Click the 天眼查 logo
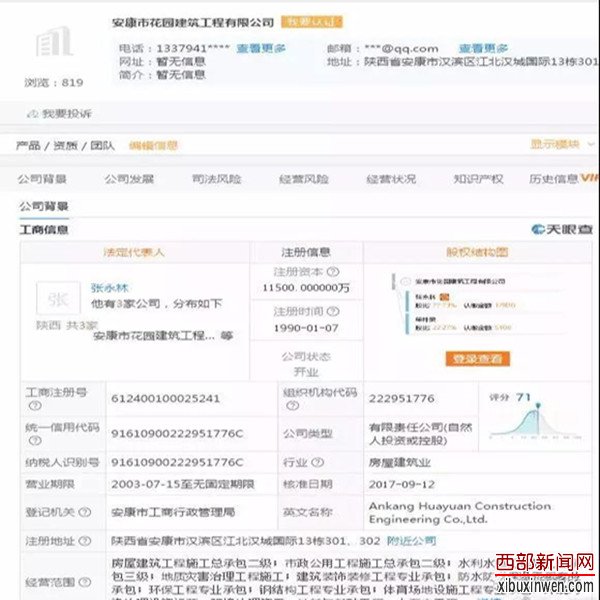This screenshot has width=600, height=600. click(562, 229)
